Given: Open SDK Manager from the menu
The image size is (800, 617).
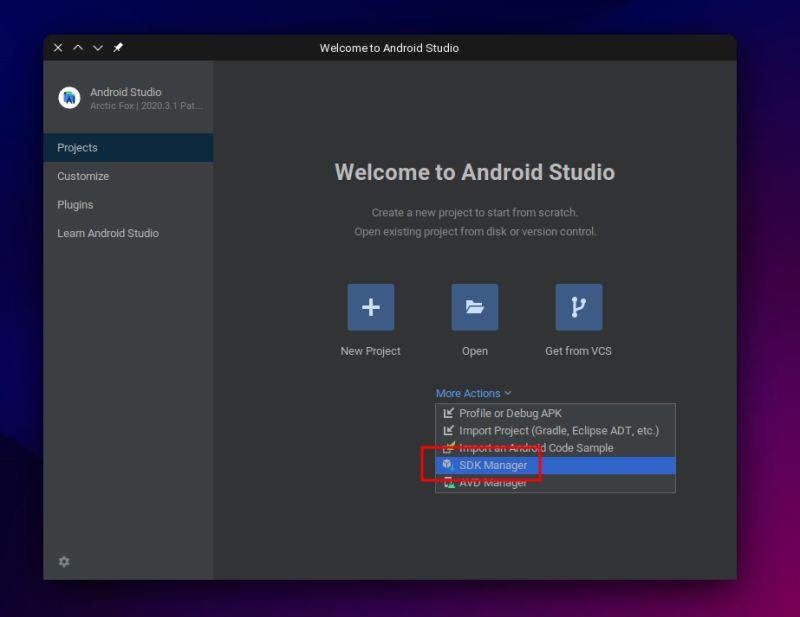Looking at the screenshot, I should (556, 465).
